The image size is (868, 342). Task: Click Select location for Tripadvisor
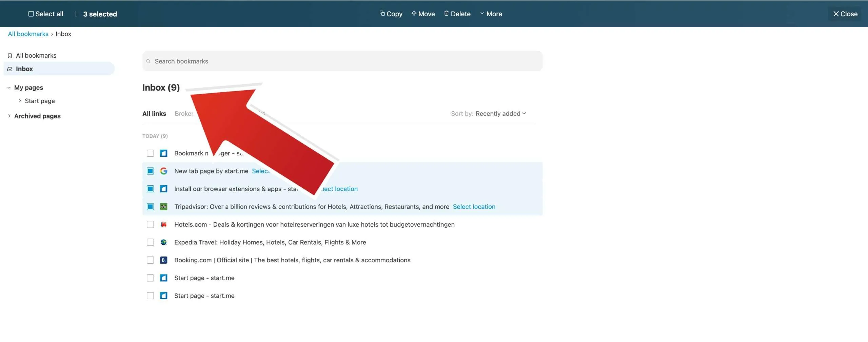[474, 206]
